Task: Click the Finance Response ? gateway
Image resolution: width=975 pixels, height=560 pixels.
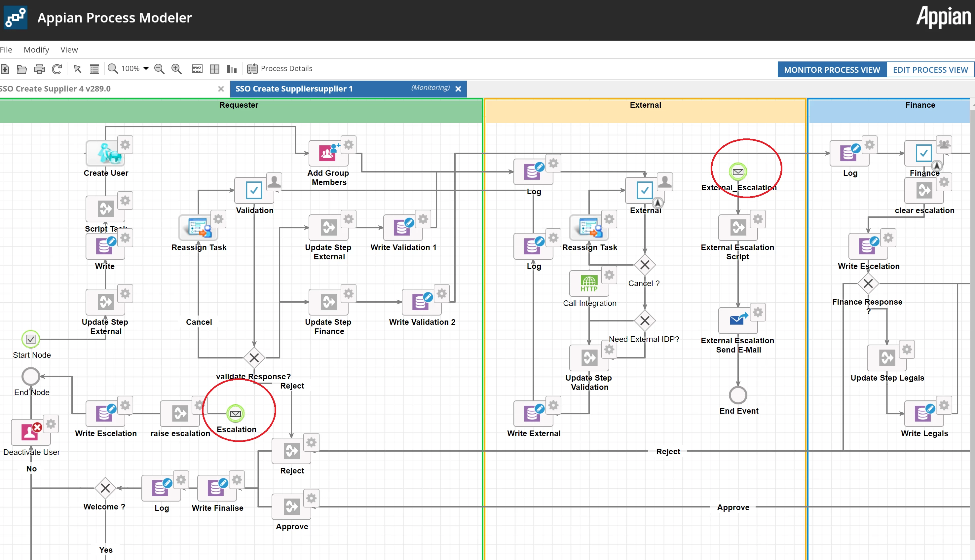Action: 868,283
